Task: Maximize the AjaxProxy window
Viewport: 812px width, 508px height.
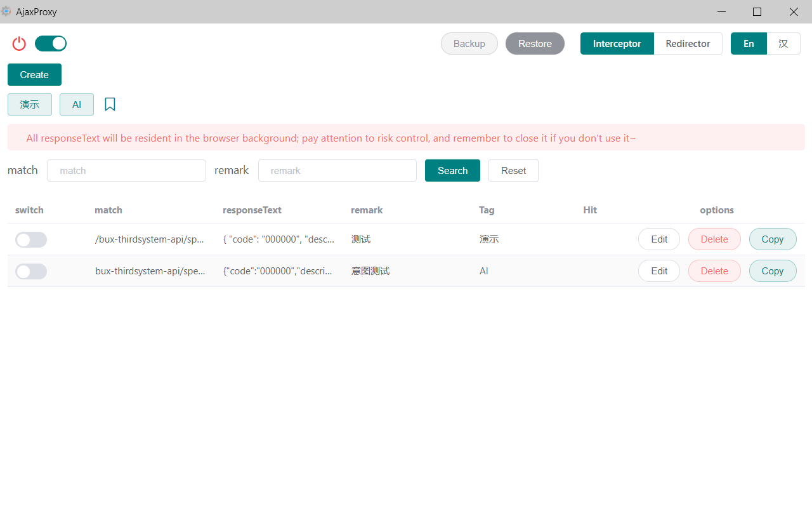Action: (x=757, y=11)
